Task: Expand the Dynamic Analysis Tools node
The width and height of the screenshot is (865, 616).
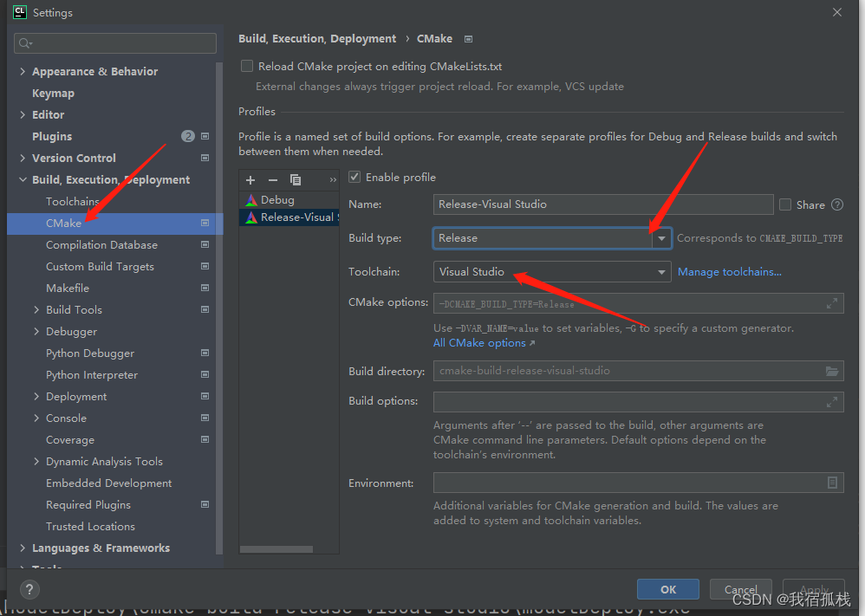Action: pyautogui.click(x=36, y=461)
